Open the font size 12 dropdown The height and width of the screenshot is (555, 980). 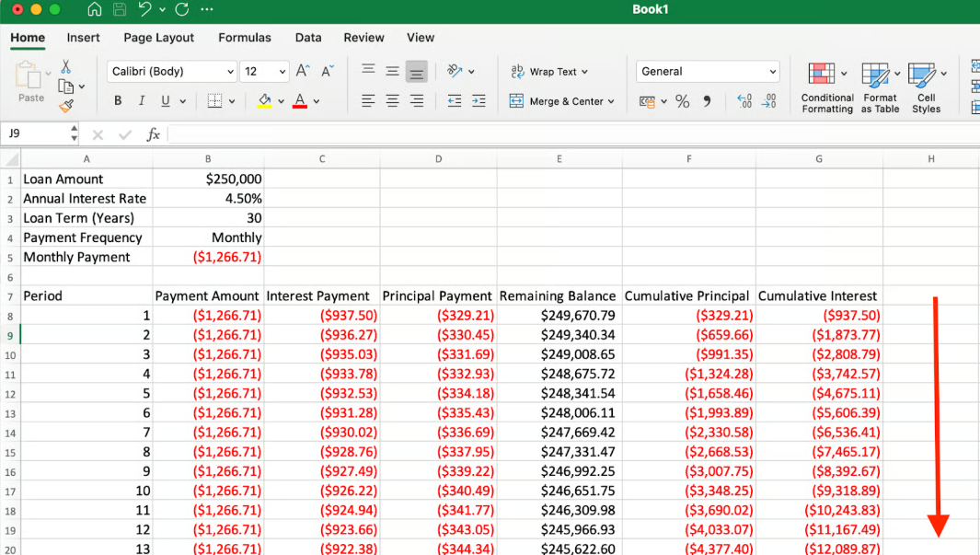click(264, 72)
